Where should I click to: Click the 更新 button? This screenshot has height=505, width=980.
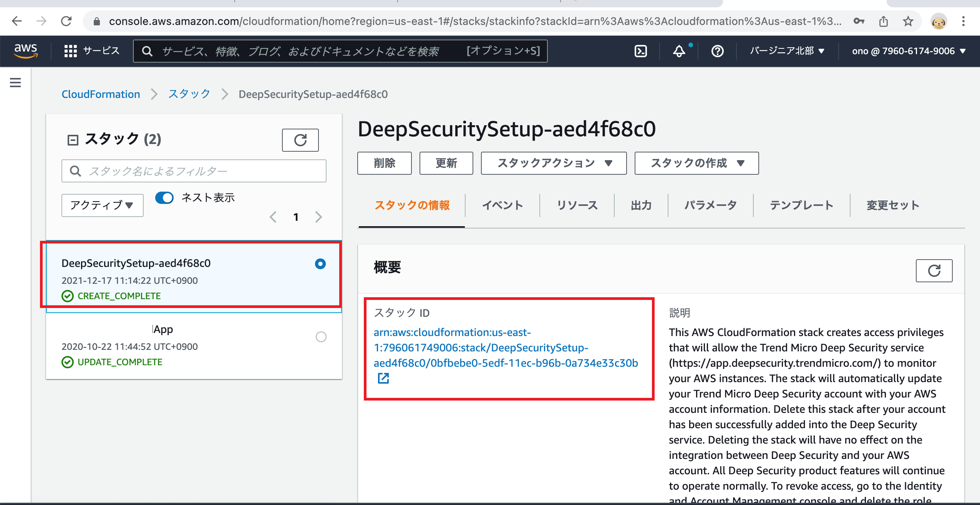pyautogui.click(x=446, y=163)
